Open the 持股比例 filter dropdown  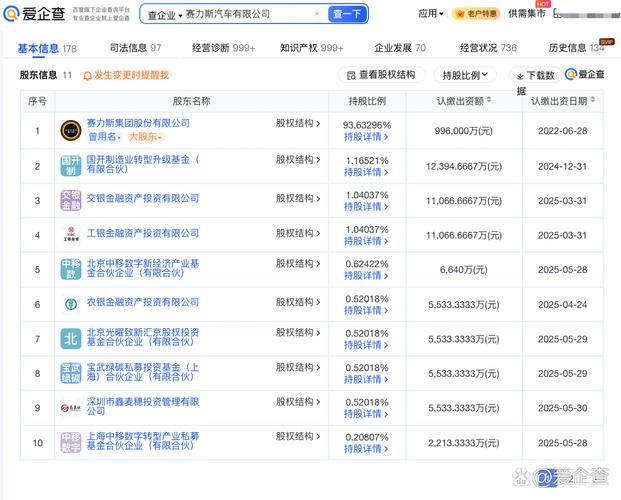pos(465,75)
